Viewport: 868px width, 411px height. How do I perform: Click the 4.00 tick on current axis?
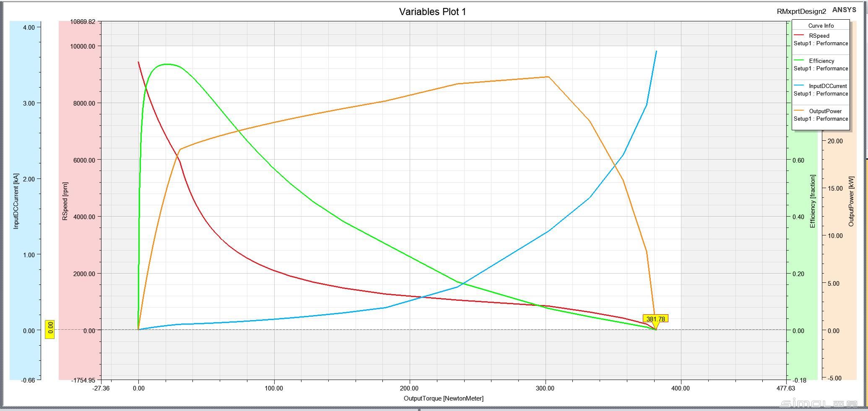click(29, 27)
